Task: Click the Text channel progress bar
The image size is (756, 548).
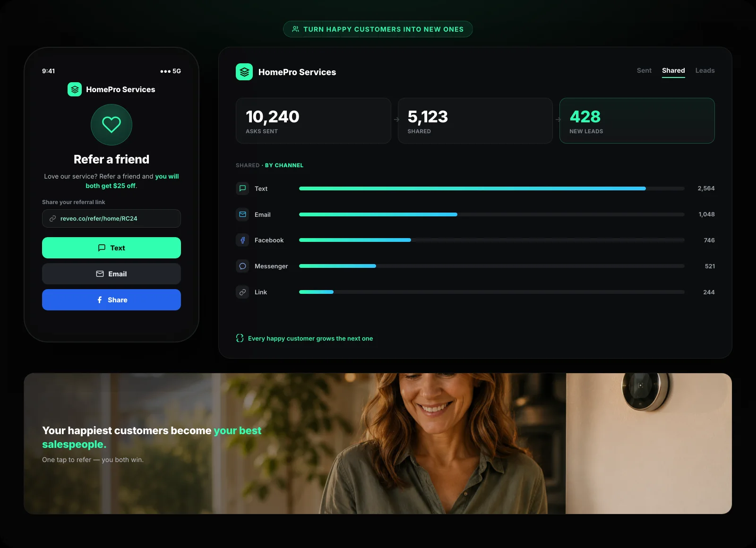Action: point(492,188)
